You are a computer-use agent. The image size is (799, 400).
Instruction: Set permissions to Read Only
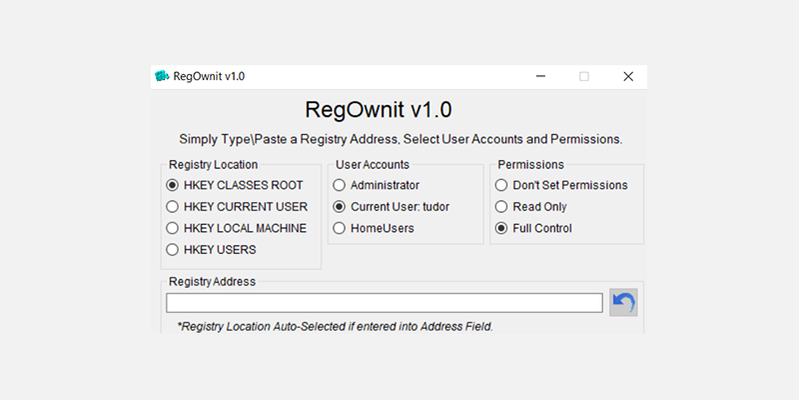click(x=501, y=207)
